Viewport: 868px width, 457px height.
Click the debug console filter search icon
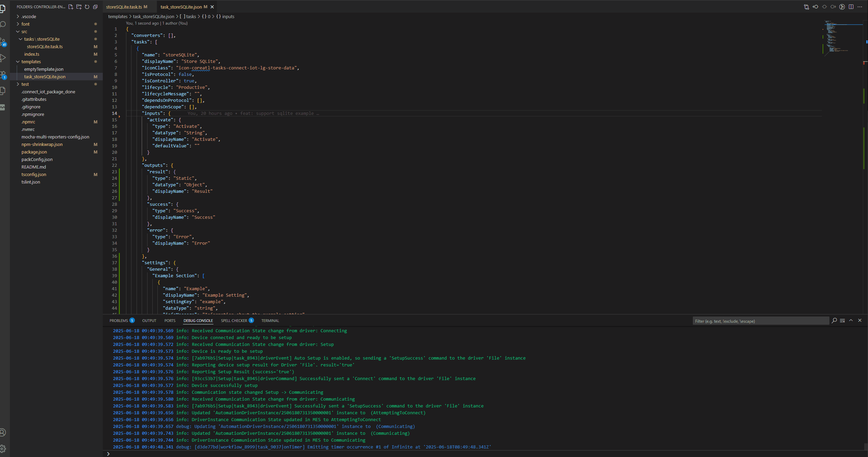[x=834, y=321]
